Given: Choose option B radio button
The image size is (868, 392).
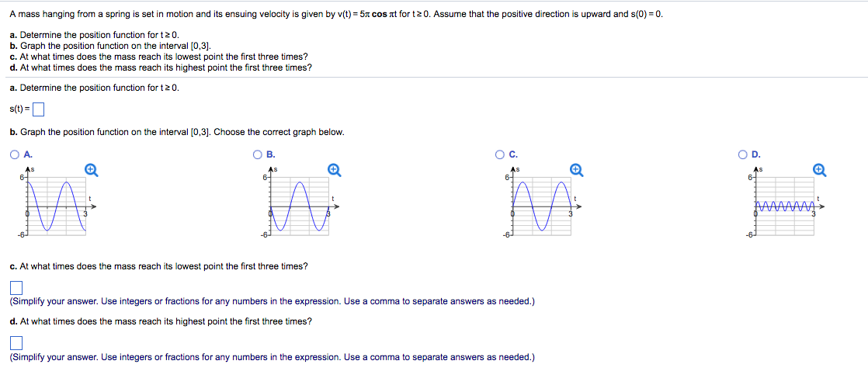Looking at the screenshot, I should point(259,154).
